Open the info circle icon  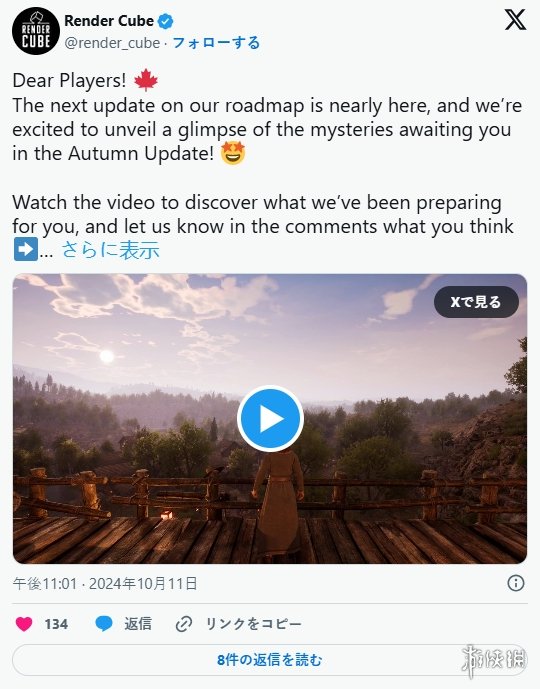pyautogui.click(x=515, y=583)
